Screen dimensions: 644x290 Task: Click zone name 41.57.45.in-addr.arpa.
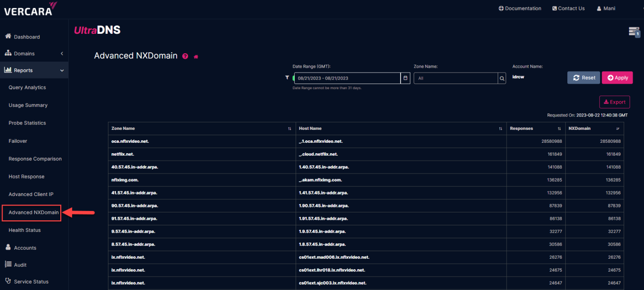pyautogui.click(x=134, y=193)
